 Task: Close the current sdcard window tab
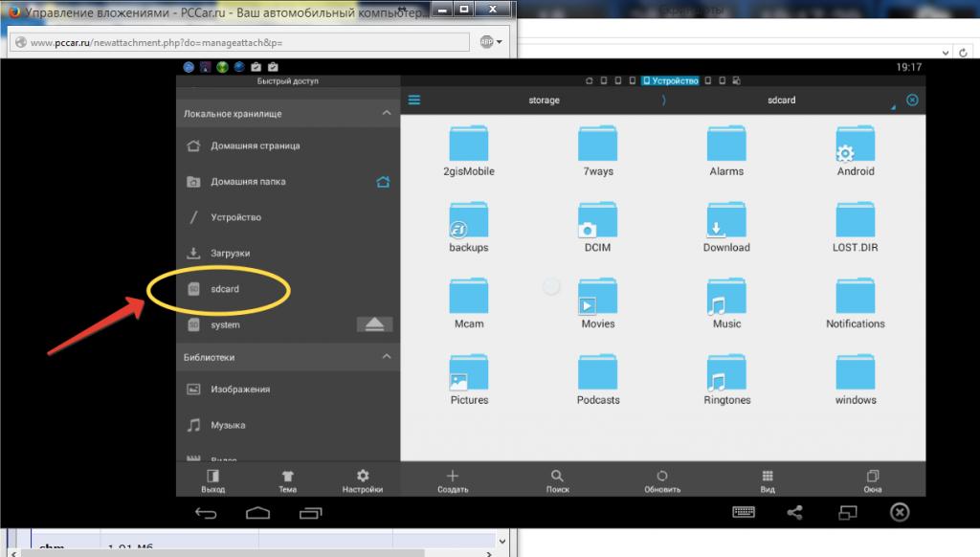[x=912, y=100]
